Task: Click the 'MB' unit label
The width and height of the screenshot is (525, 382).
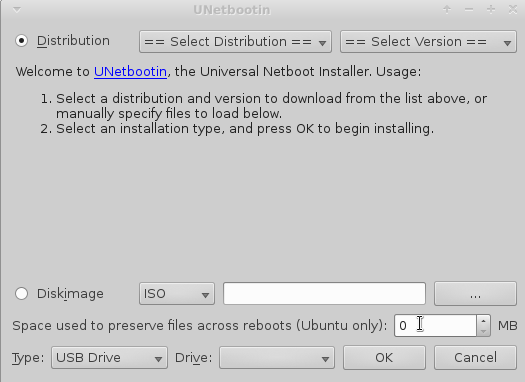Action: (508, 325)
